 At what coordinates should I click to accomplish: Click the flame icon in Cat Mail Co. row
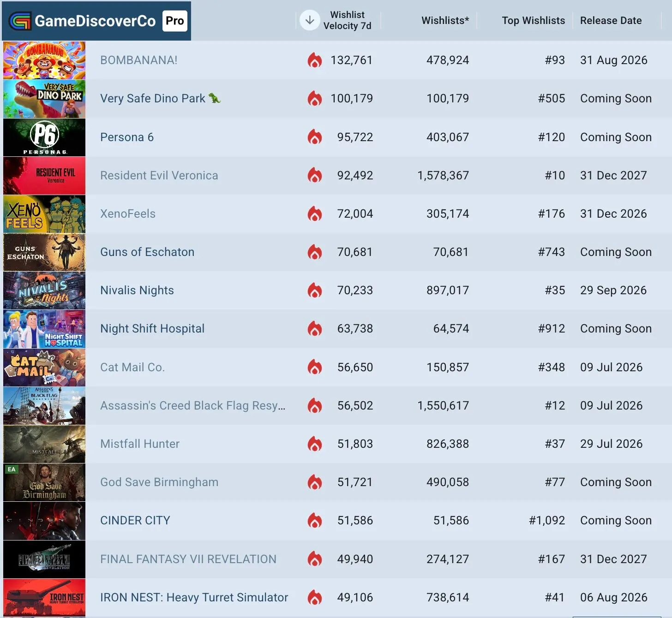pos(315,367)
